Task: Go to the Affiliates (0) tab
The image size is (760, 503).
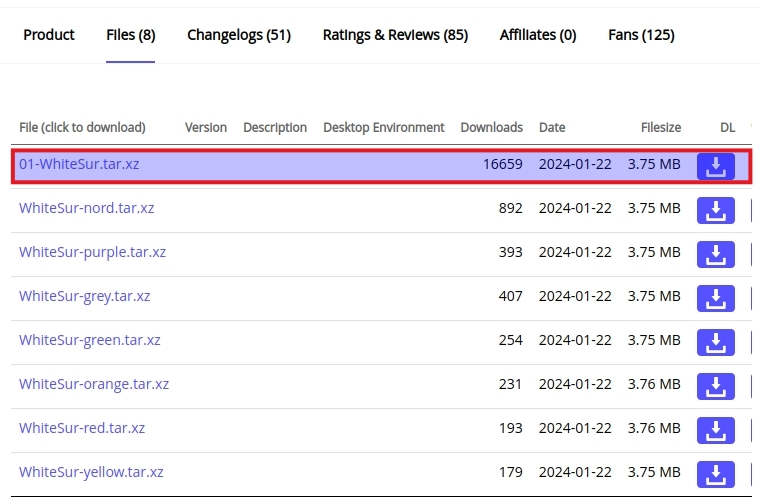Action: [538, 35]
